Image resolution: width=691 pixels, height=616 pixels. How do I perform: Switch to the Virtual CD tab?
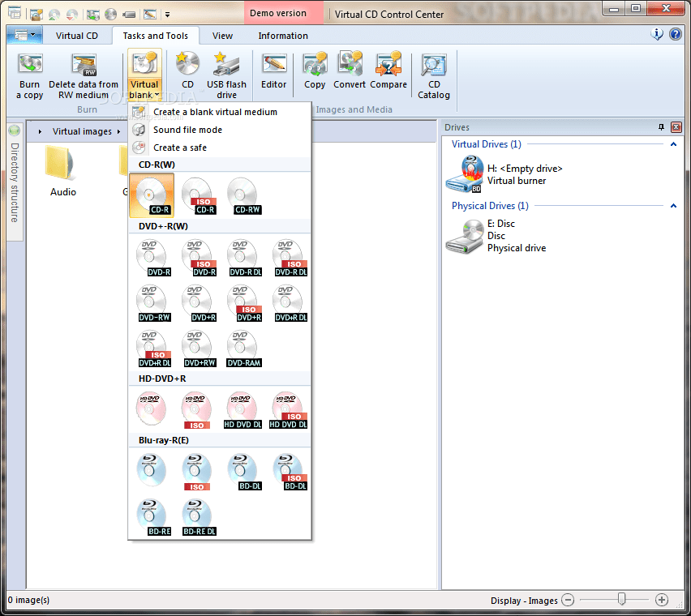76,36
